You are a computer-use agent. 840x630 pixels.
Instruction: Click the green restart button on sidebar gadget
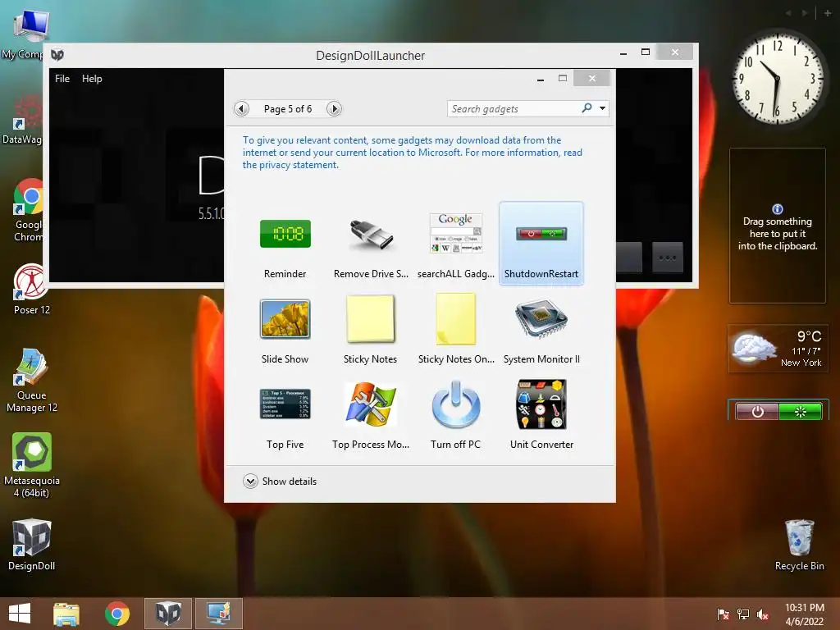(801, 412)
